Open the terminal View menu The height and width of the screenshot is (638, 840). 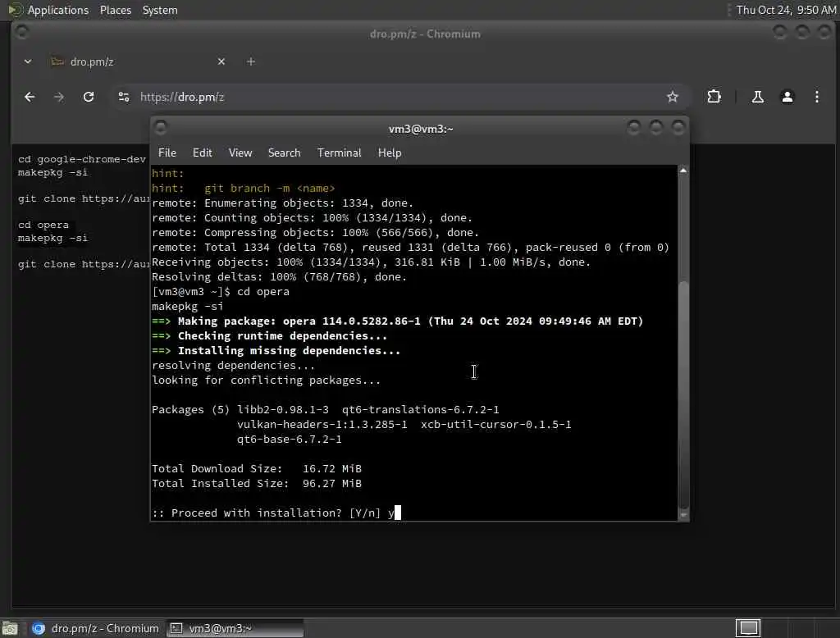[240, 153]
